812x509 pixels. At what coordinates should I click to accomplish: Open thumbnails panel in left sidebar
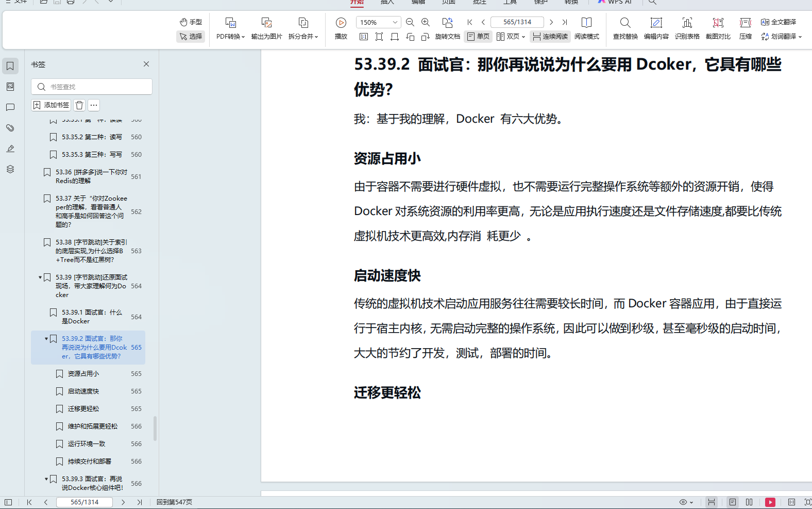[10, 87]
